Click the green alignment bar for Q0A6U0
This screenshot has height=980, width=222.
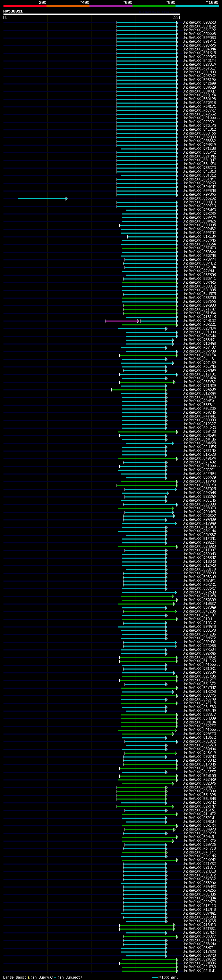click(139, 390)
